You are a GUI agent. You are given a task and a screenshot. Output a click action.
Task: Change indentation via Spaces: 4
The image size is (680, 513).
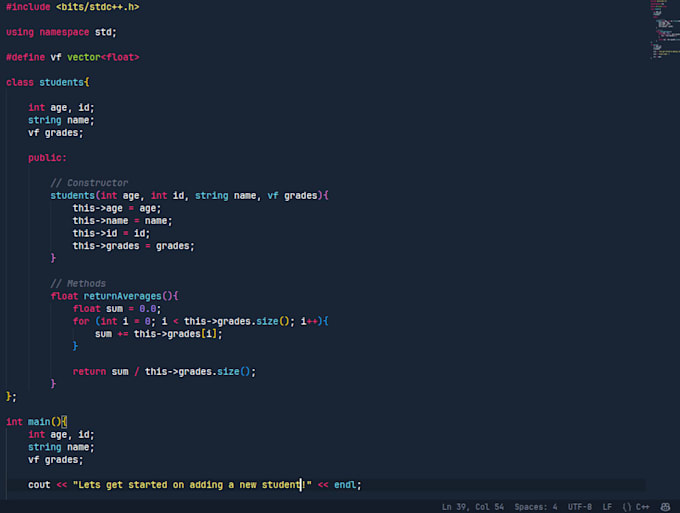coord(536,506)
